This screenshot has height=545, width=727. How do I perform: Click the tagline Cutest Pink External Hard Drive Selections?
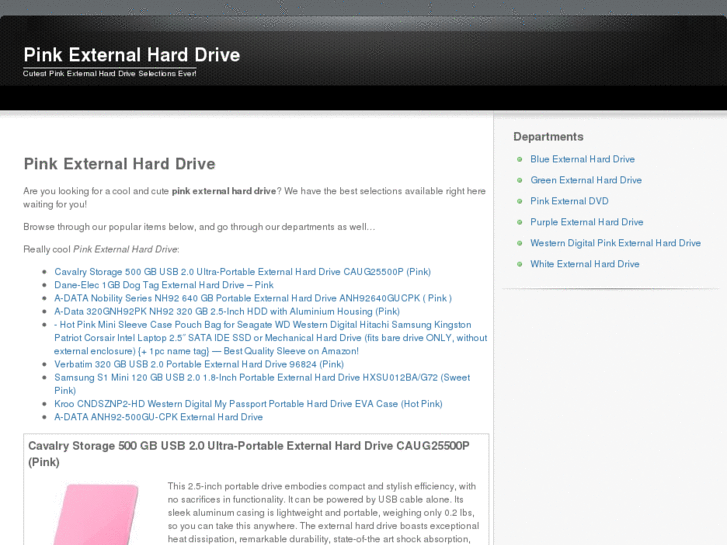tap(110, 74)
